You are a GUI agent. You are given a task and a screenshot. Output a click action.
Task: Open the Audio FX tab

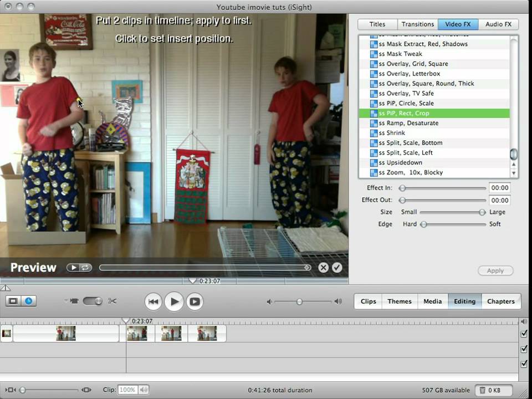point(498,24)
